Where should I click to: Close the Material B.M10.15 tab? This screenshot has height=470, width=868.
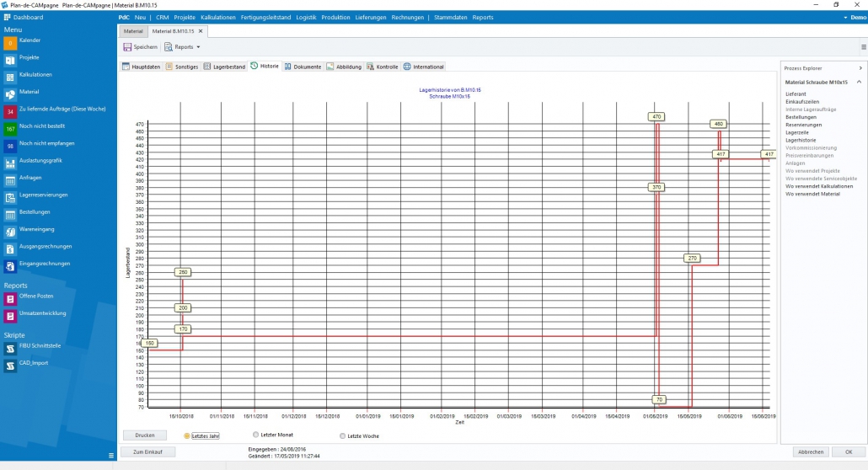click(201, 31)
